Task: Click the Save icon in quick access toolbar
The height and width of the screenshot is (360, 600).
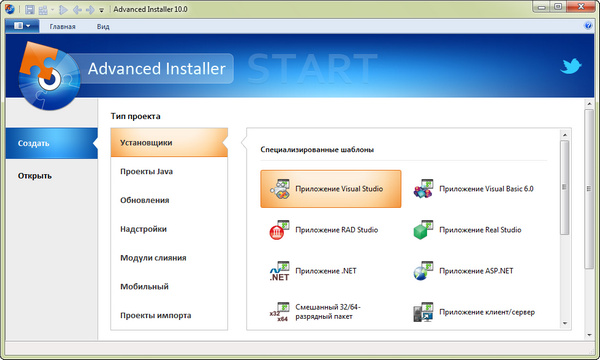Action: (x=30, y=9)
